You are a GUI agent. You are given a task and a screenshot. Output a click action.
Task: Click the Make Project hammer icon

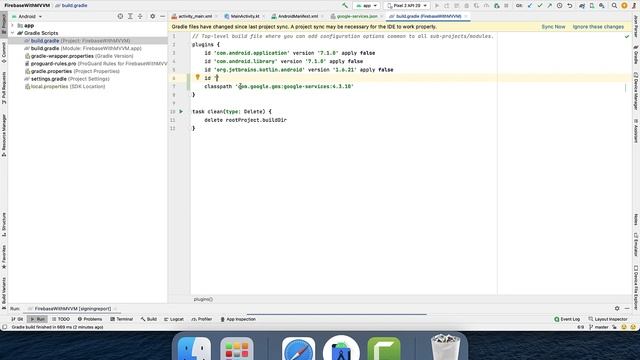(345, 6)
